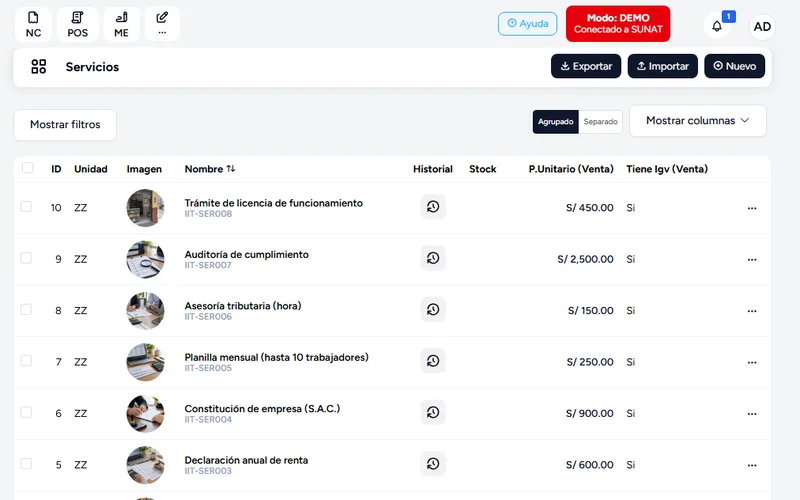800x500 pixels.
Task: Open history for Trámite de licencia de funcionamiento
Action: [x=433, y=207]
